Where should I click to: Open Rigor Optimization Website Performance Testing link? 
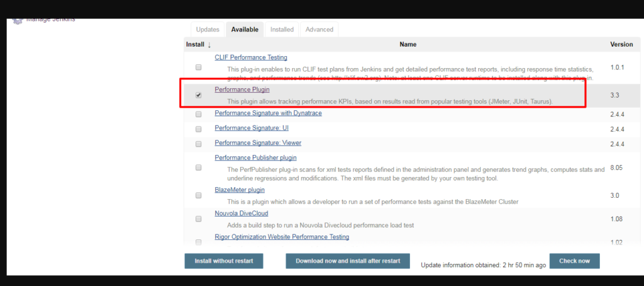pyautogui.click(x=282, y=237)
